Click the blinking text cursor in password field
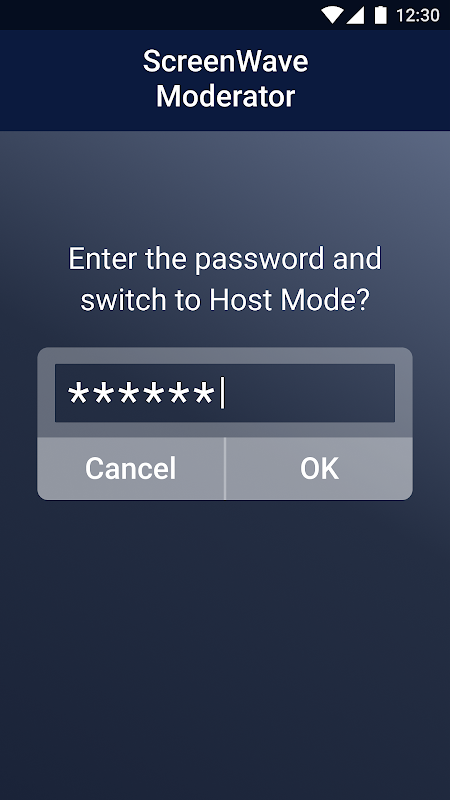 click(x=222, y=393)
